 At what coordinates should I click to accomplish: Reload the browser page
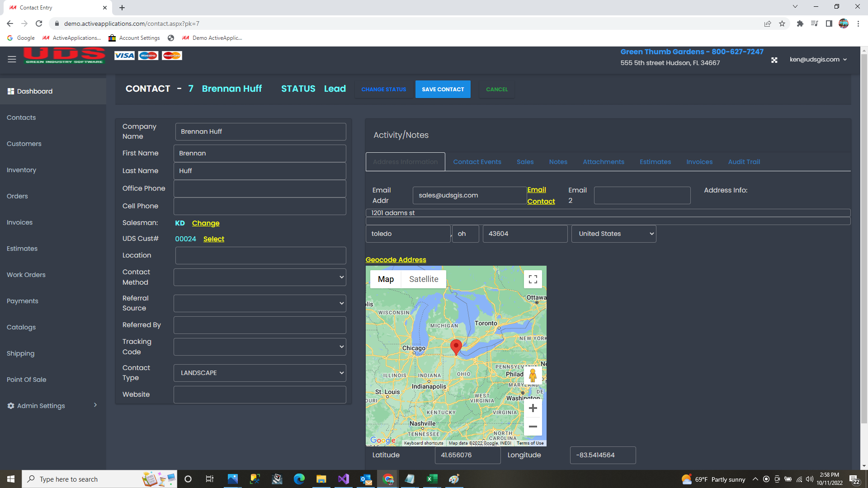click(39, 23)
